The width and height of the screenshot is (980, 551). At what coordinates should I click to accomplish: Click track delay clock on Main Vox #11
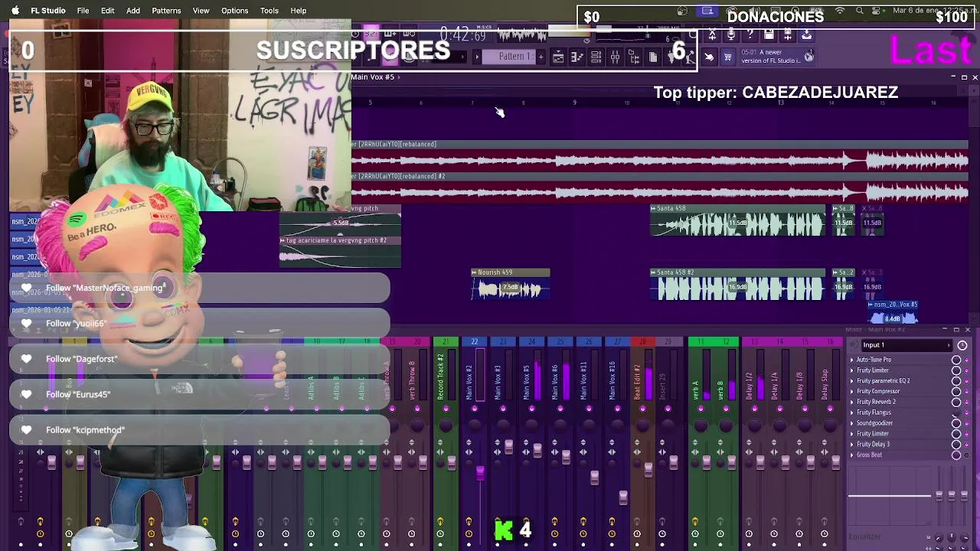pos(583,533)
